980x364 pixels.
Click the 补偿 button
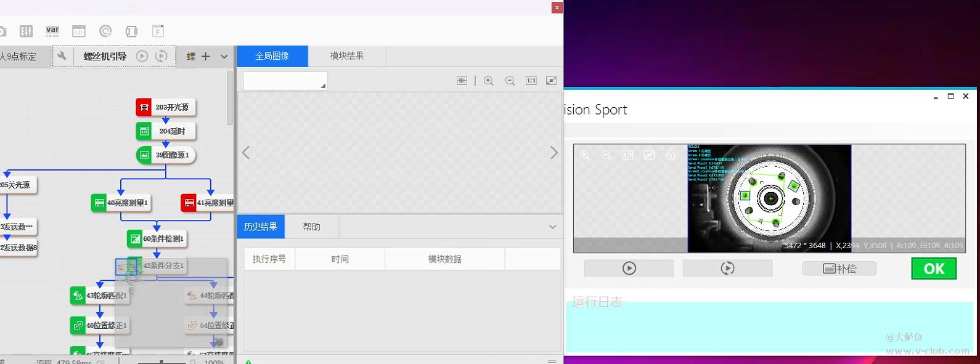839,269
